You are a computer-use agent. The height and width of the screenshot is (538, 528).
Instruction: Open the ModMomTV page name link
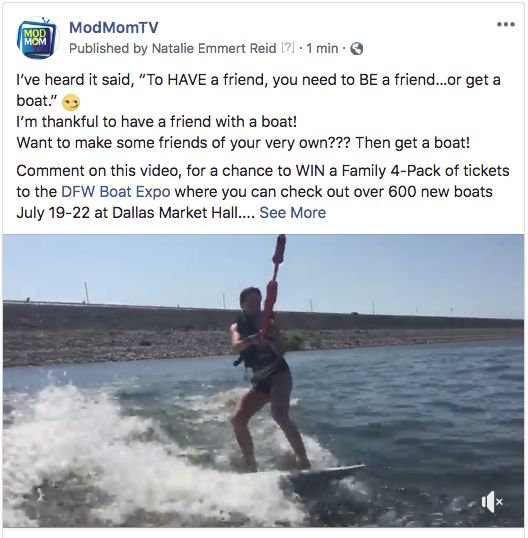click(x=114, y=27)
